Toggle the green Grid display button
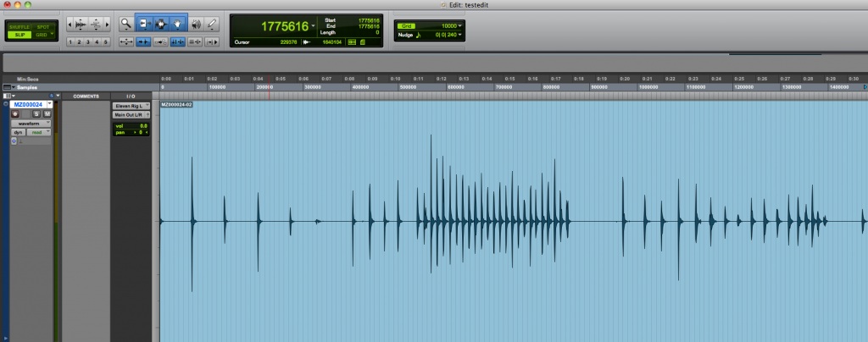This screenshot has width=868, height=342. coord(405,26)
